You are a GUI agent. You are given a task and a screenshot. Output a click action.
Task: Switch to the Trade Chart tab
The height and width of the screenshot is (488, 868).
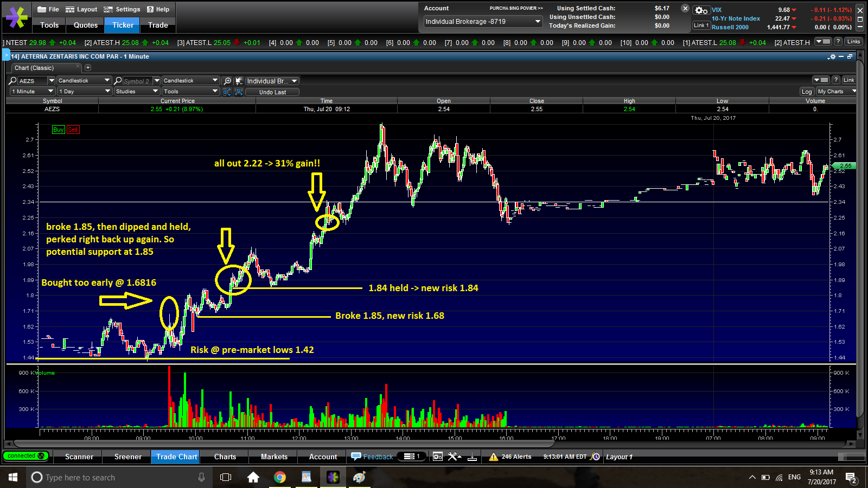click(x=175, y=457)
